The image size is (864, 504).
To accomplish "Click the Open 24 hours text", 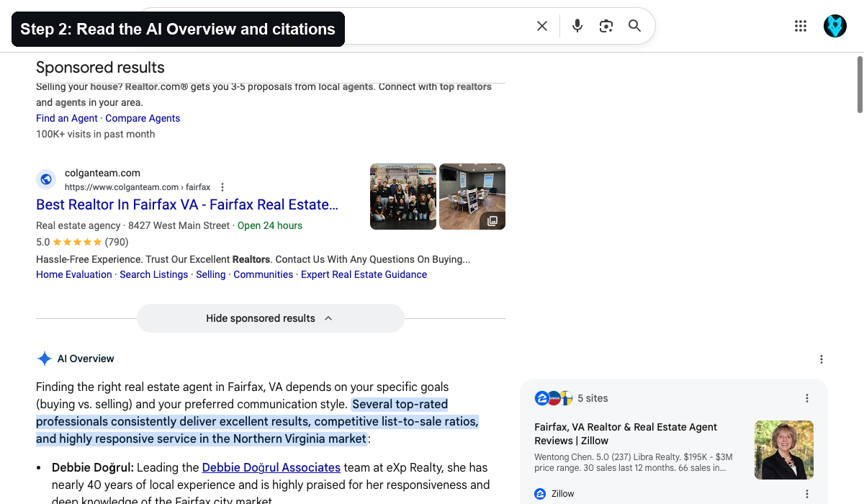I will click(x=270, y=225).
